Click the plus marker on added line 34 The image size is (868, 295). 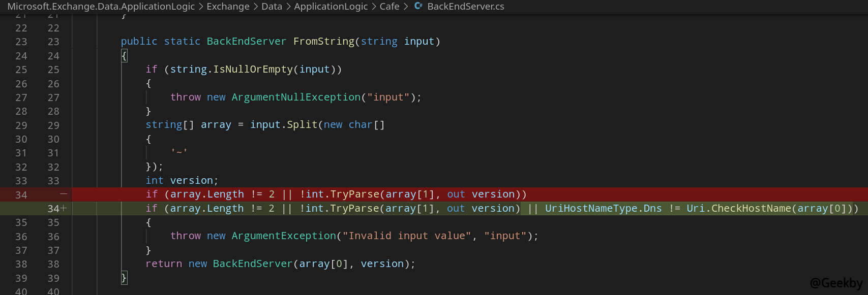(x=64, y=208)
